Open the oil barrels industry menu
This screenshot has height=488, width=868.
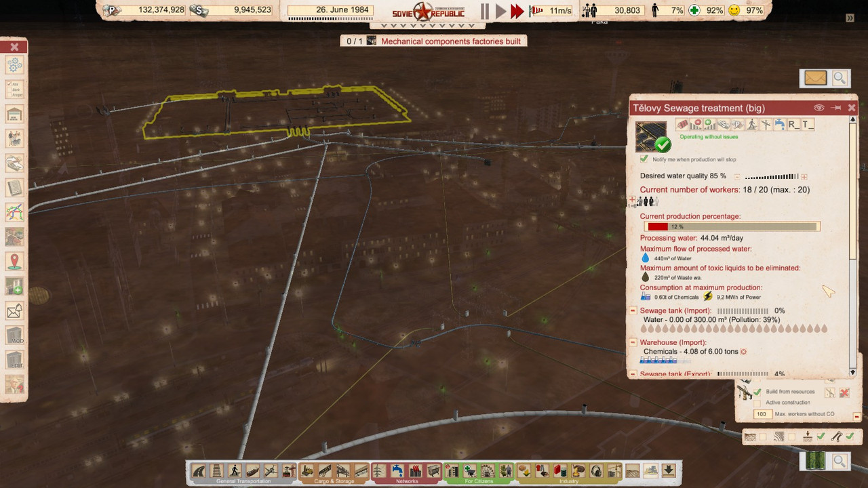560,470
